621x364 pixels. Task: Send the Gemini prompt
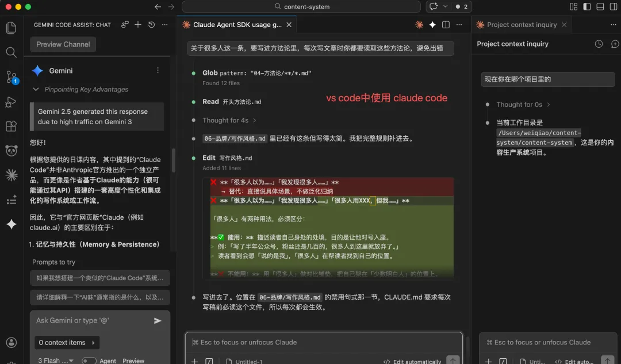158,321
